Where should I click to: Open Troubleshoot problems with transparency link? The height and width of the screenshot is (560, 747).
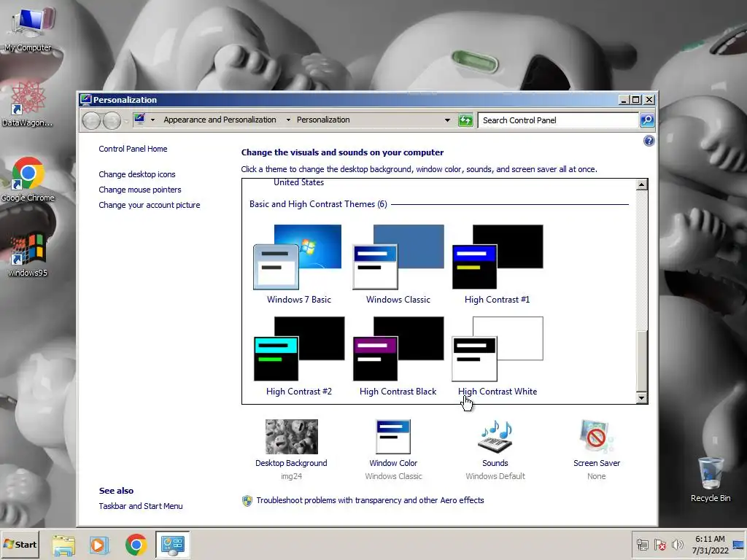point(370,500)
